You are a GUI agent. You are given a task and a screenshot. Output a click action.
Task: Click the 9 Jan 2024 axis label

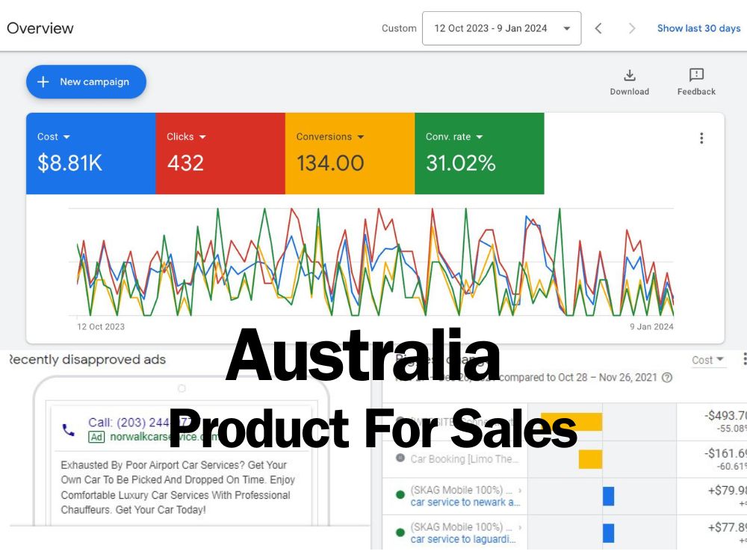coord(651,327)
